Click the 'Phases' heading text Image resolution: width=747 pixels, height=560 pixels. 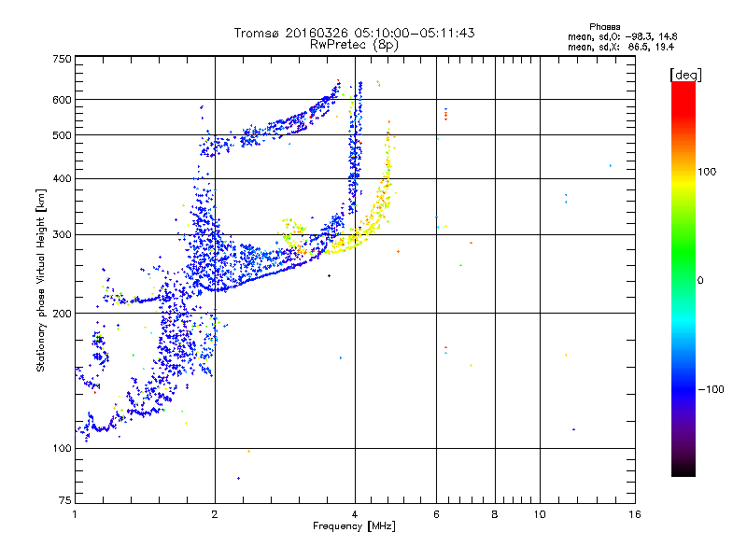coord(604,27)
